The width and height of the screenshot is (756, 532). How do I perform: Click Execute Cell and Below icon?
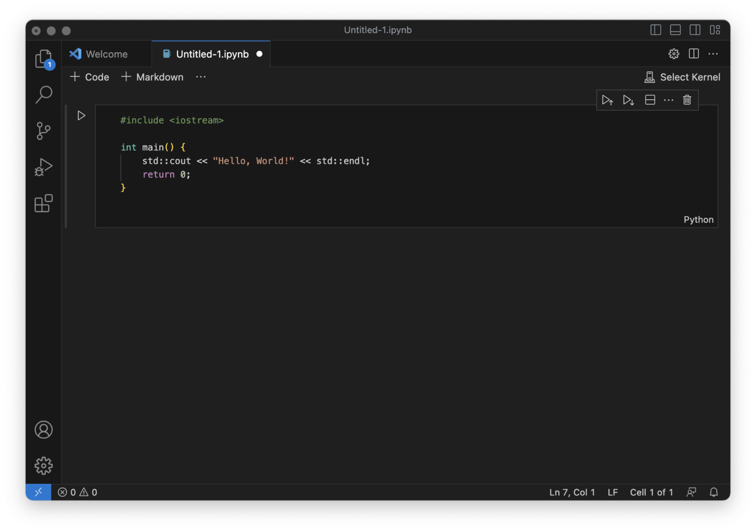(628, 100)
